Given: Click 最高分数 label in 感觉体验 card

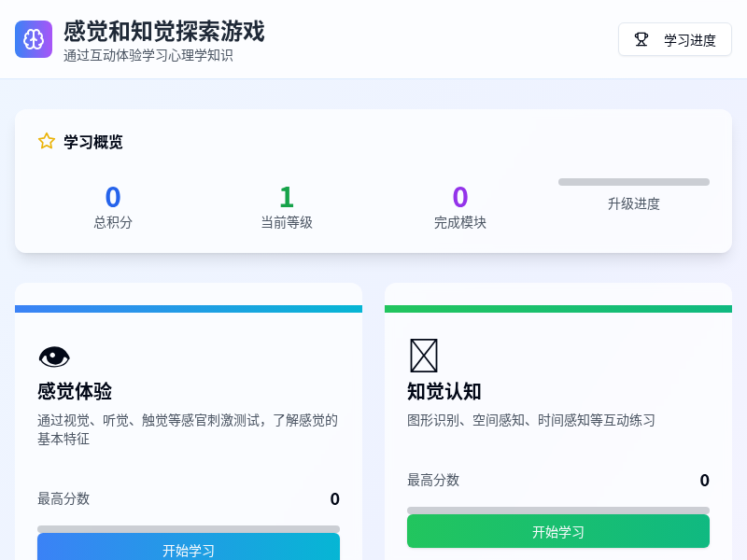Looking at the screenshot, I should (63, 499).
